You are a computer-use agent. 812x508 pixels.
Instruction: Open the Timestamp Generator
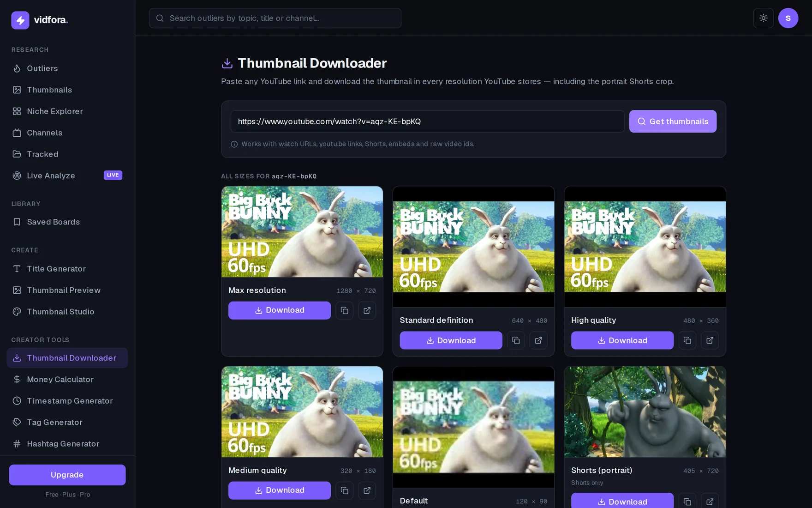point(67,401)
